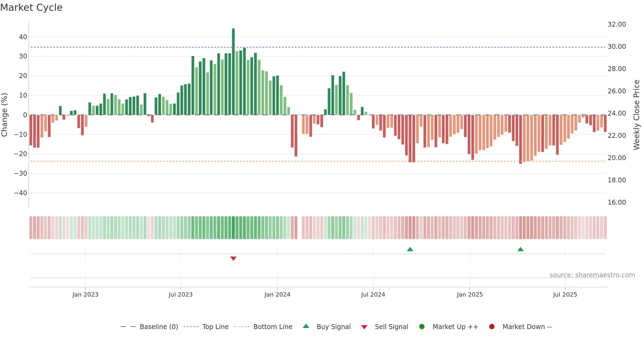Click the buy signal triangle after Jul 2024
Viewport: 644px width, 362px height.
pyautogui.click(x=410, y=249)
